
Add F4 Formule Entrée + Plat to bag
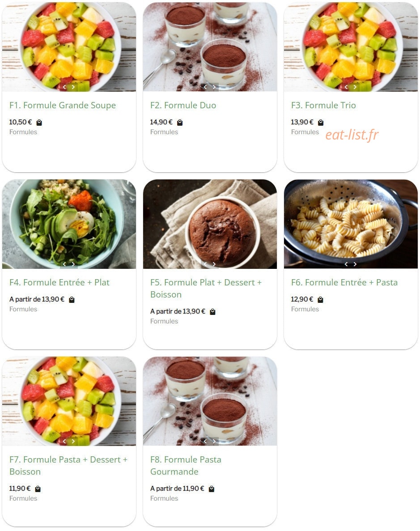click(72, 300)
